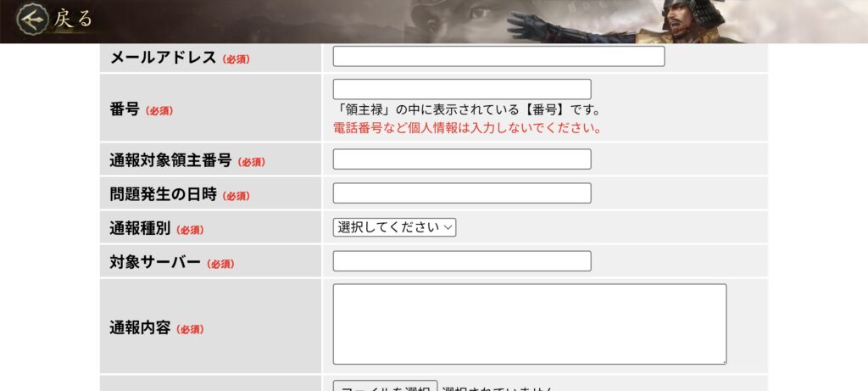Click the 対象サーバー row label
The height and width of the screenshot is (391, 868).
[x=154, y=263]
